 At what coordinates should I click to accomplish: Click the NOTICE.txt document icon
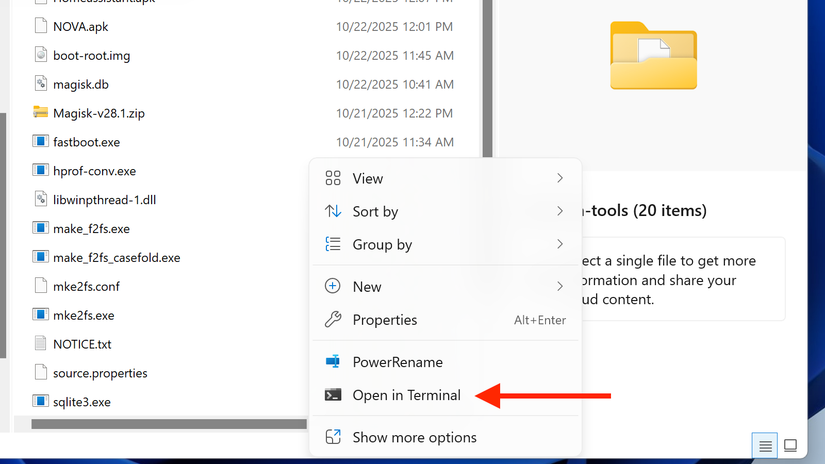[41, 344]
